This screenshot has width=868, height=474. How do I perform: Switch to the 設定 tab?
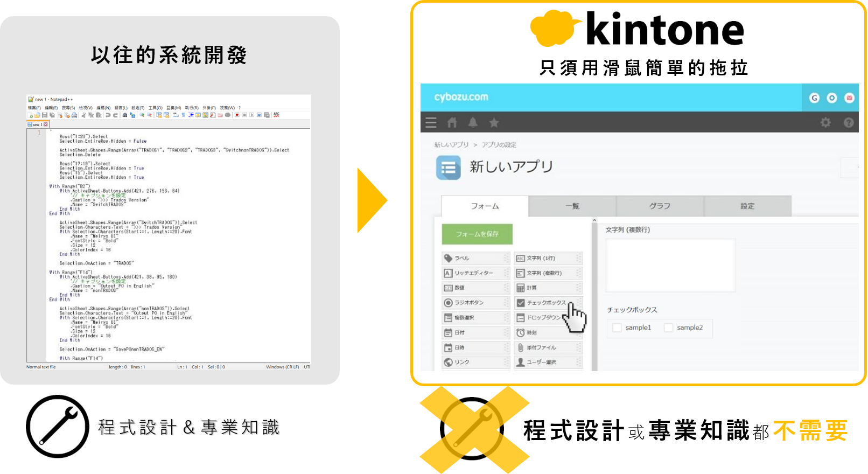coord(747,206)
